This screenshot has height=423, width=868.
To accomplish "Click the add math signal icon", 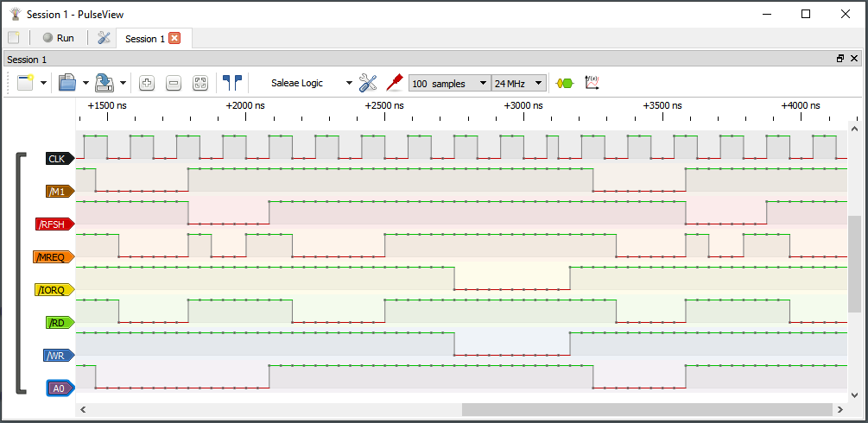I will coord(592,83).
